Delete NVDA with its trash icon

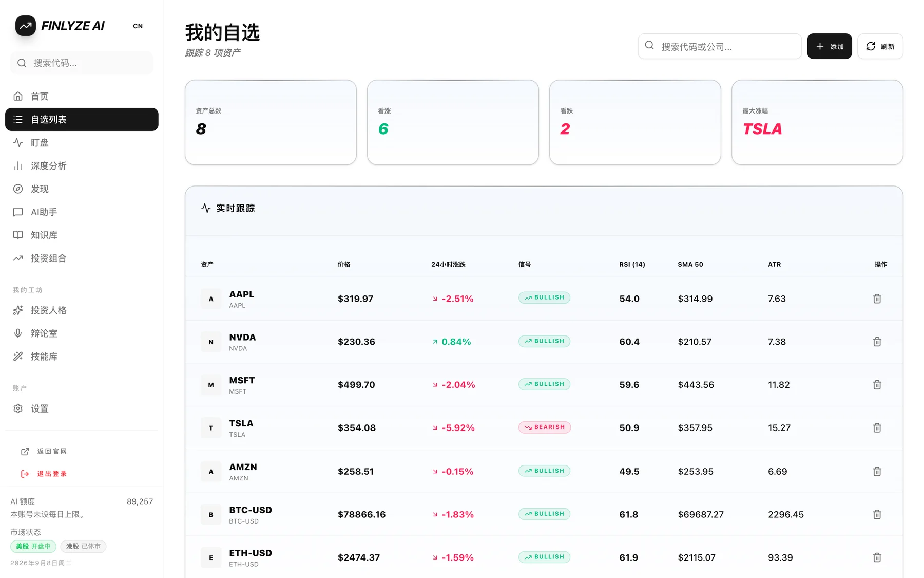877,342
